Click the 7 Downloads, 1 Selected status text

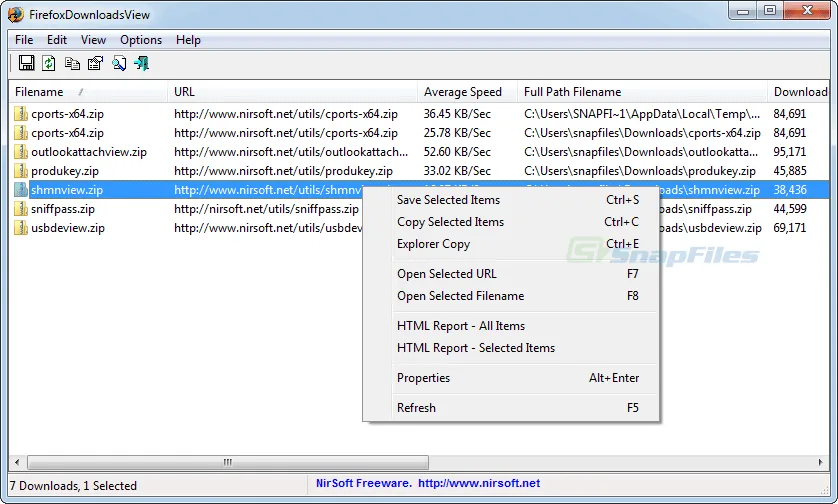tap(73, 486)
